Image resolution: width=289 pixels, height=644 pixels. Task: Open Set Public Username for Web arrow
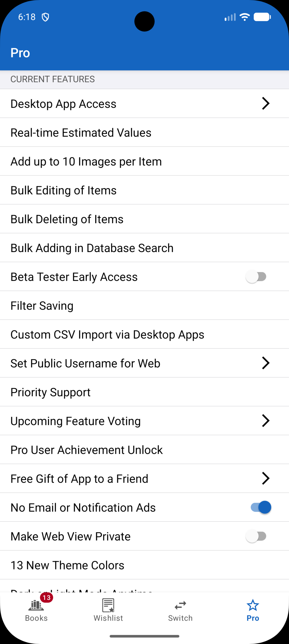pos(266,363)
